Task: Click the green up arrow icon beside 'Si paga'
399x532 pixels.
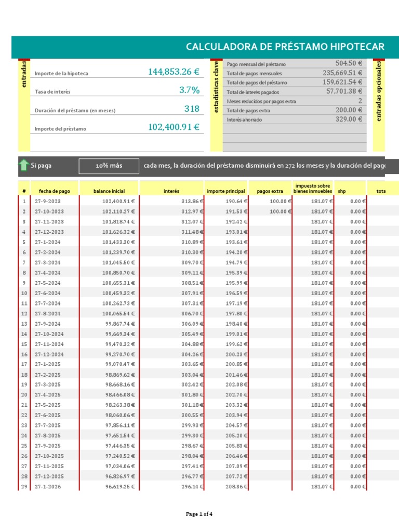Action: (23, 165)
